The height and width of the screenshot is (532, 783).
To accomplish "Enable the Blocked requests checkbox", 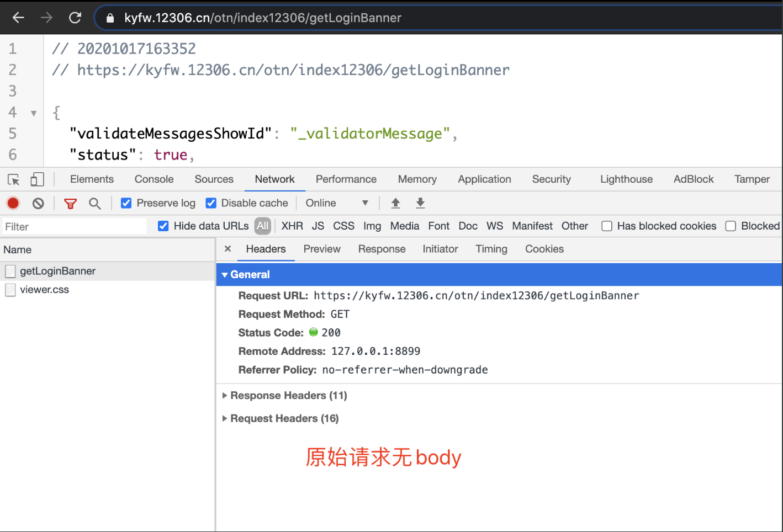I will pyautogui.click(x=731, y=226).
